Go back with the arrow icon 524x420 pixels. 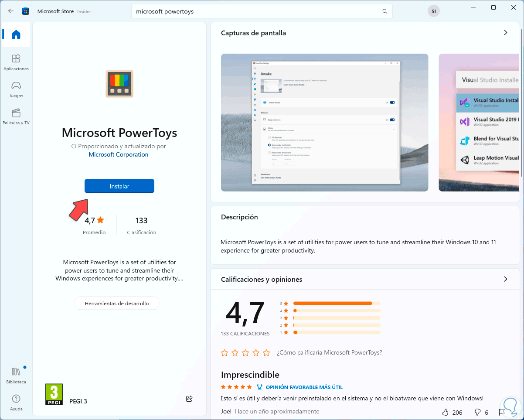coord(11,11)
